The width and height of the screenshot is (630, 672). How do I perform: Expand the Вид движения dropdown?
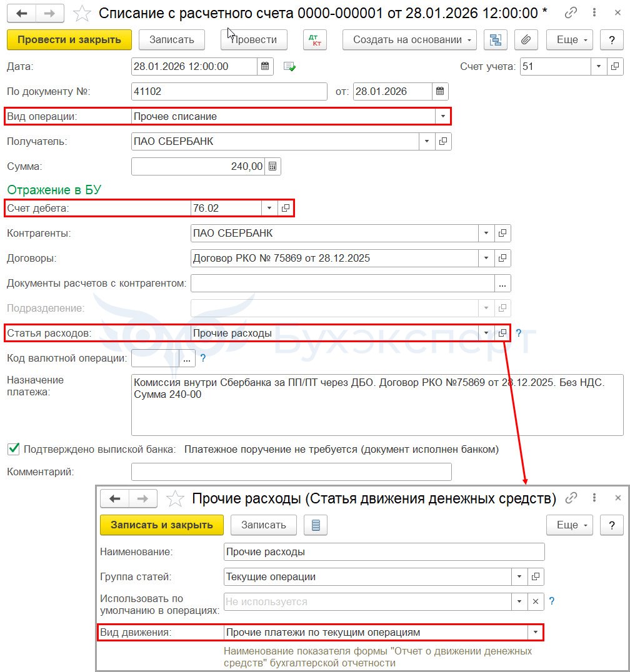[x=535, y=632]
